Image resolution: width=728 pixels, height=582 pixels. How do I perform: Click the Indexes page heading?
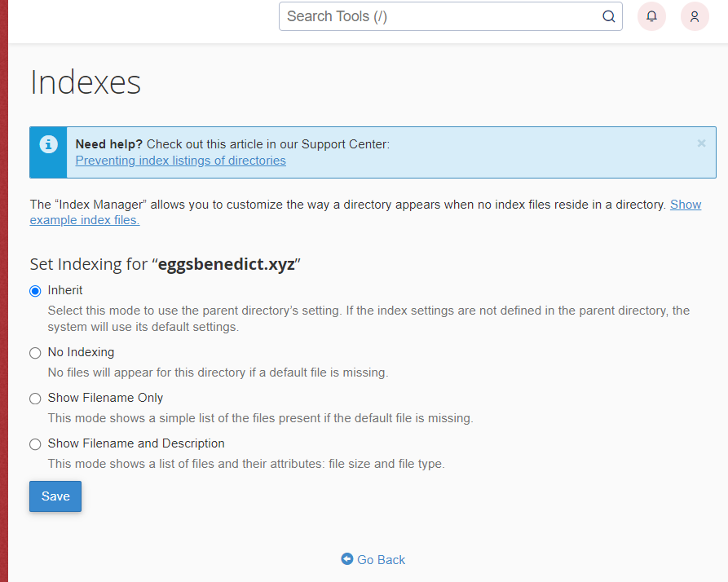86,83
